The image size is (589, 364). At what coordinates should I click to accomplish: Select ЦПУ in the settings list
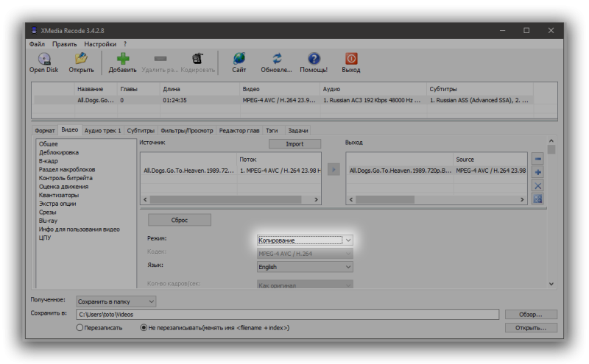coord(45,238)
